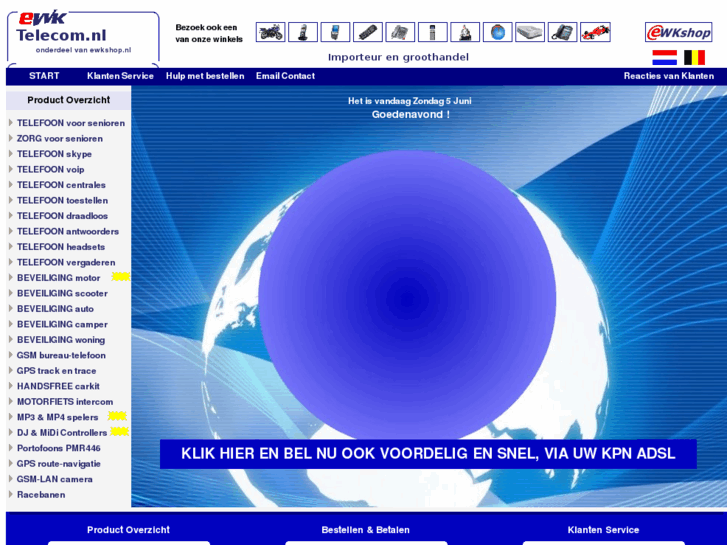Expand arrow beside GSM bureau-telefoon
Viewport: 727px width, 545px height.
11,354
